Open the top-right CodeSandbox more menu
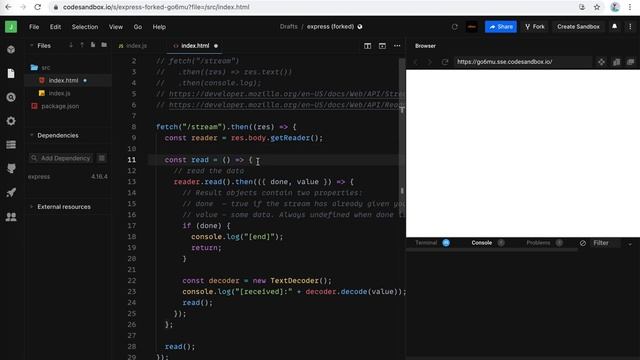The image size is (640, 360). 630,27
